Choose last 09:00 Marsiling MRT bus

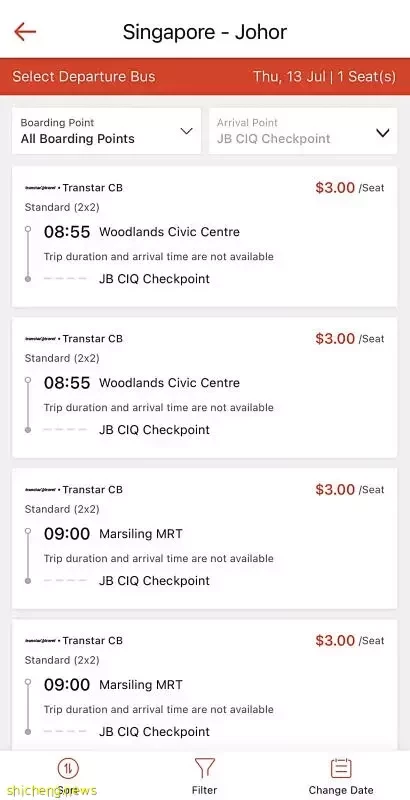[204, 685]
